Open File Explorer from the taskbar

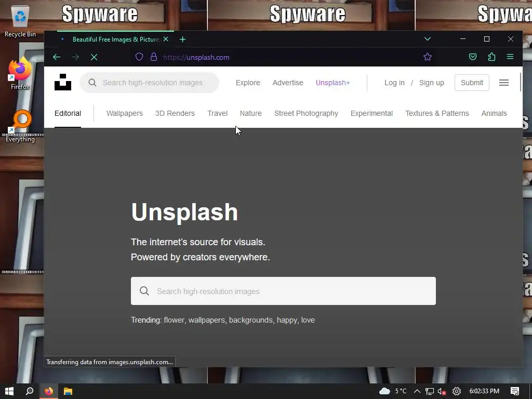[x=68, y=391]
